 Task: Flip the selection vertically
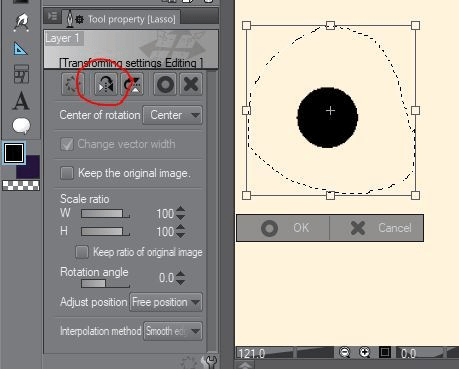(x=132, y=84)
